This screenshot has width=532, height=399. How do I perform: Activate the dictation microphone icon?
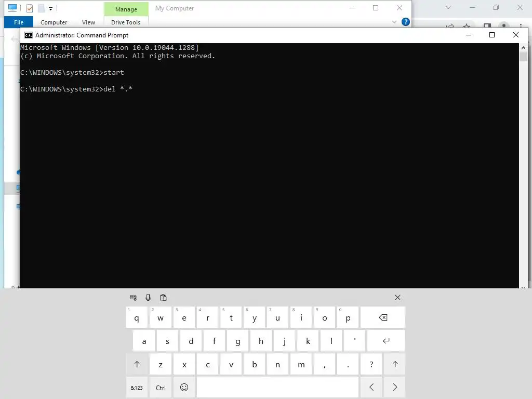click(148, 298)
